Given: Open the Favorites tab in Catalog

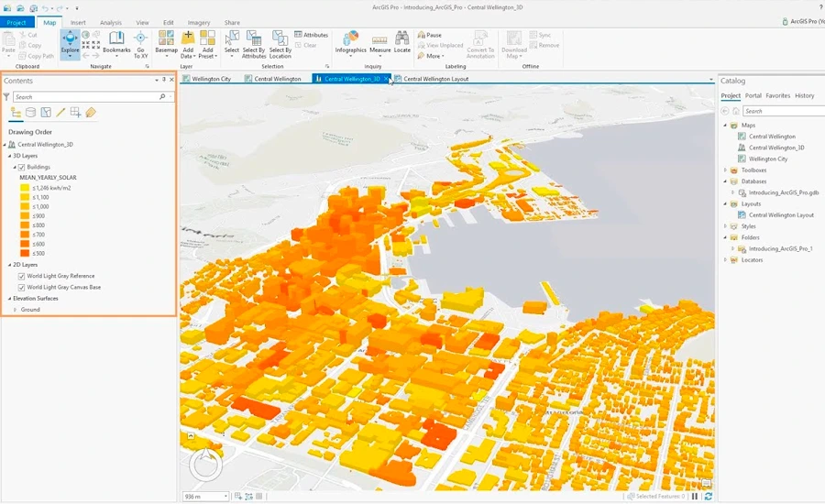Looking at the screenshot, I should (x=777, y=95).
